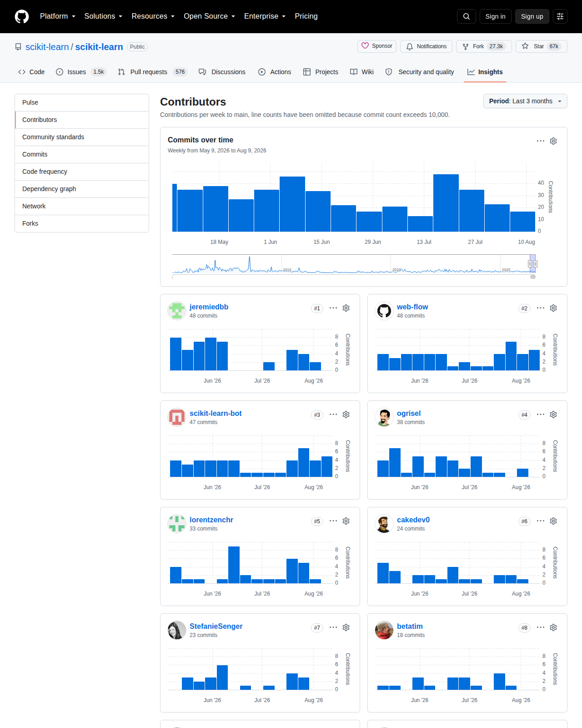
Task: Fork the scikit-learn repository
Action: 484,46
